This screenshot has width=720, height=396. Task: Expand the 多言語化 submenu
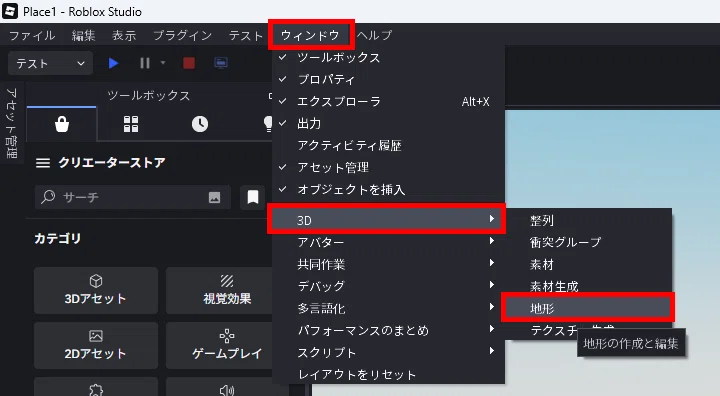(388, 308)
